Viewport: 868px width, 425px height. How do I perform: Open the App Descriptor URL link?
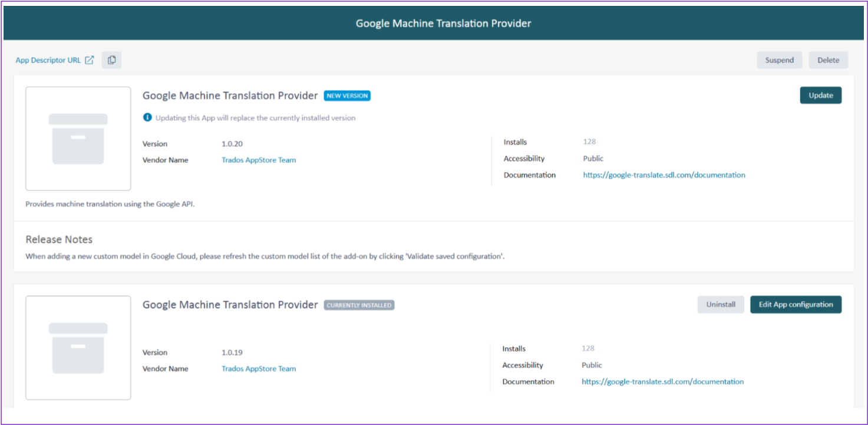coord(48,60)
